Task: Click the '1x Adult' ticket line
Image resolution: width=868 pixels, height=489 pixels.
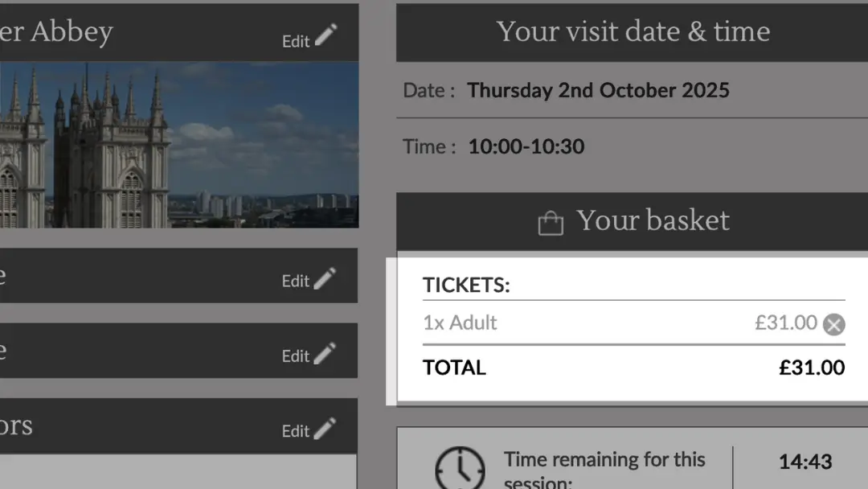Action: coord(460,323)
